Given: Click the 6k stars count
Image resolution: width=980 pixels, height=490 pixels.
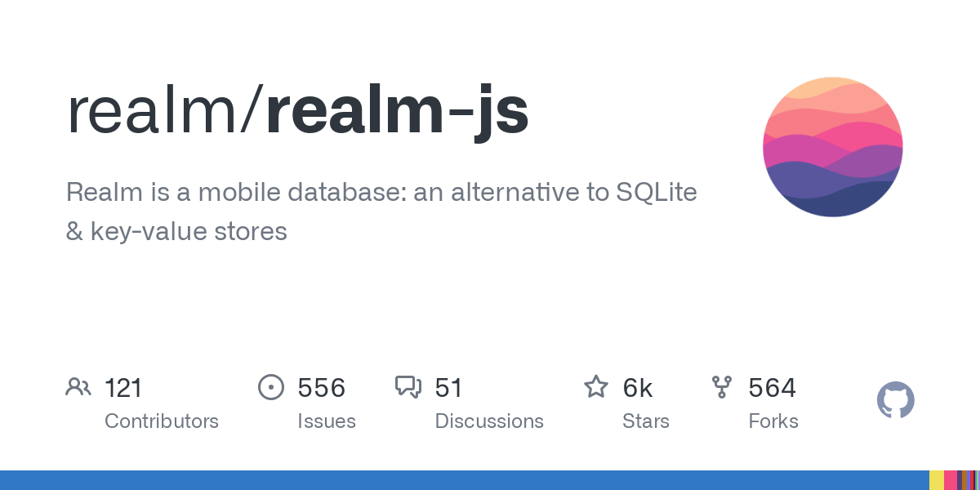Looking at the screenshot, I should pos(638,388).
